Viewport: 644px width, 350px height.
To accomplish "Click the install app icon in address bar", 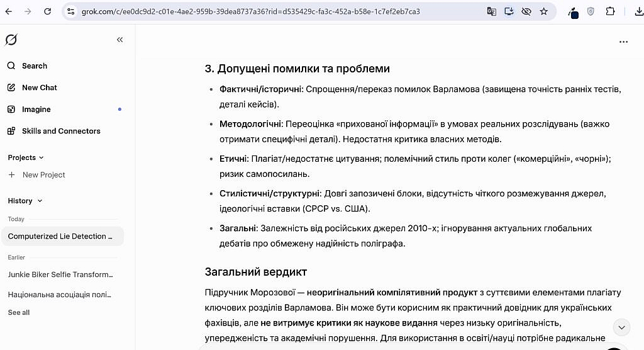I will [509, 11].
